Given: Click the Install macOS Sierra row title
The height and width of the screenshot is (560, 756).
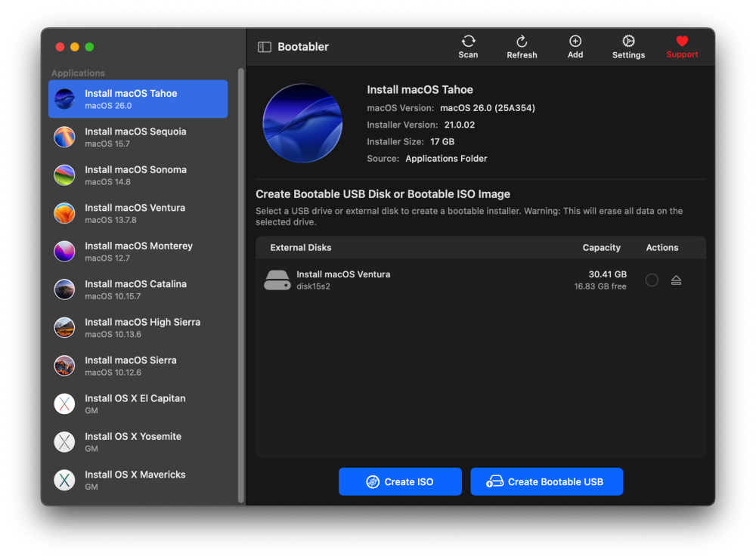Looking at the screenshot, I should pyautogui.click(x=131, y=360).
